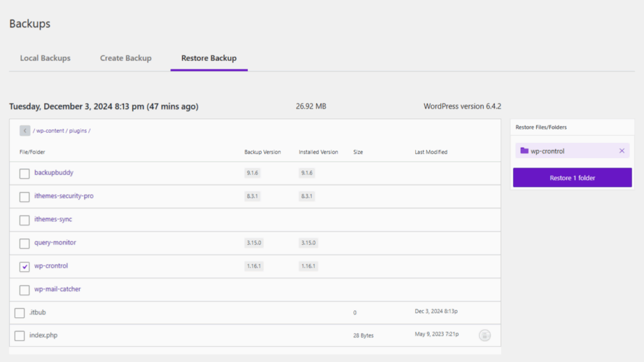Screen dimensions: 644x362
Task: Tick the ithemes-sync folder checkbox
Action: coord(25,220)
